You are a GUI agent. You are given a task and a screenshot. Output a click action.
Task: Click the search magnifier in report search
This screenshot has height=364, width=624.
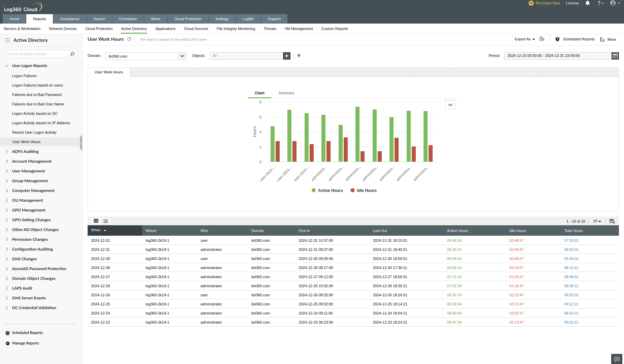click(72, 54)
